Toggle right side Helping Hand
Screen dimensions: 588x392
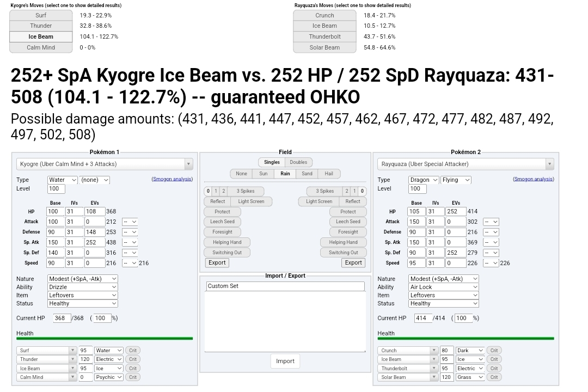[x=343, y=242]
